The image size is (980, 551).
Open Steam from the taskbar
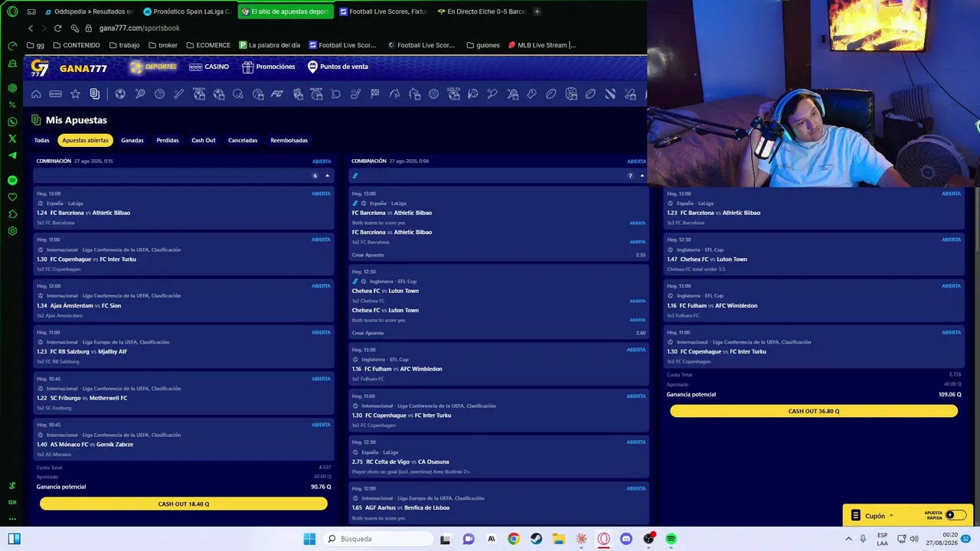pos(536,539)
